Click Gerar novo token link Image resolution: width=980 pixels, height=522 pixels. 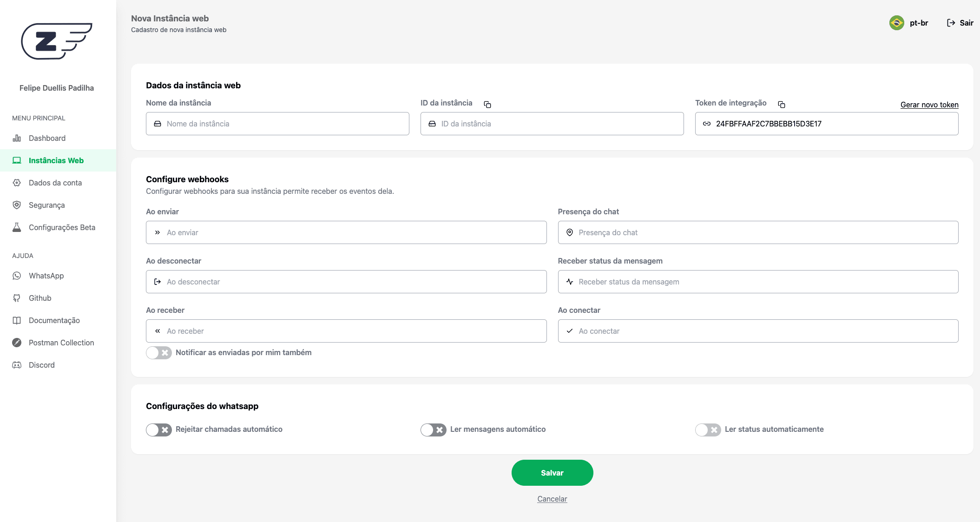tap(929, 105)
